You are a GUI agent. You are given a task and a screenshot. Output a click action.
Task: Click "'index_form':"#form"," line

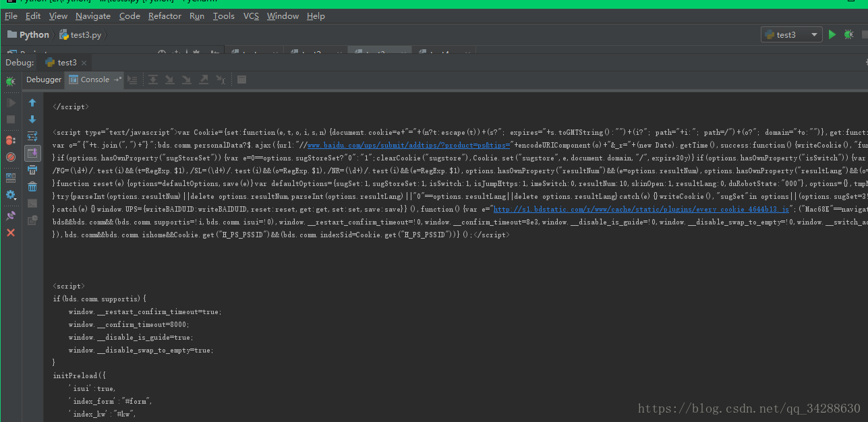click(110, 401)
